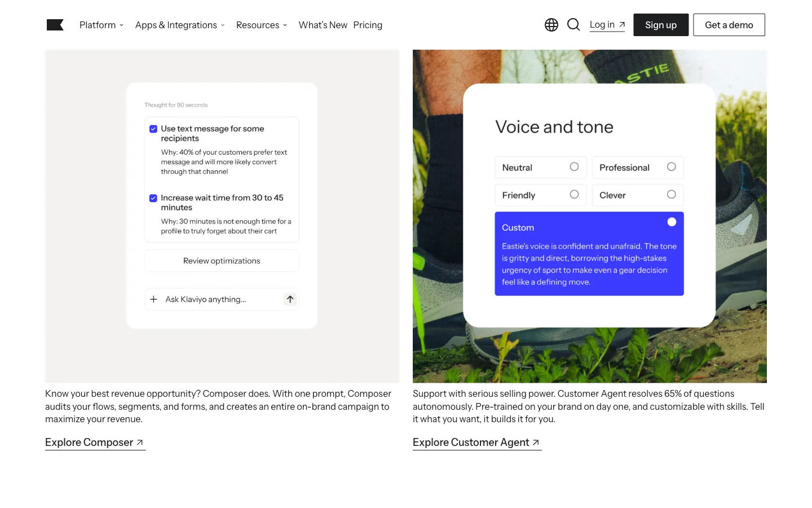The width and height of the screenshot is (812, 508).
Task: Uncheck Increase wait time from 30 to 45
Action: (153, 198)
